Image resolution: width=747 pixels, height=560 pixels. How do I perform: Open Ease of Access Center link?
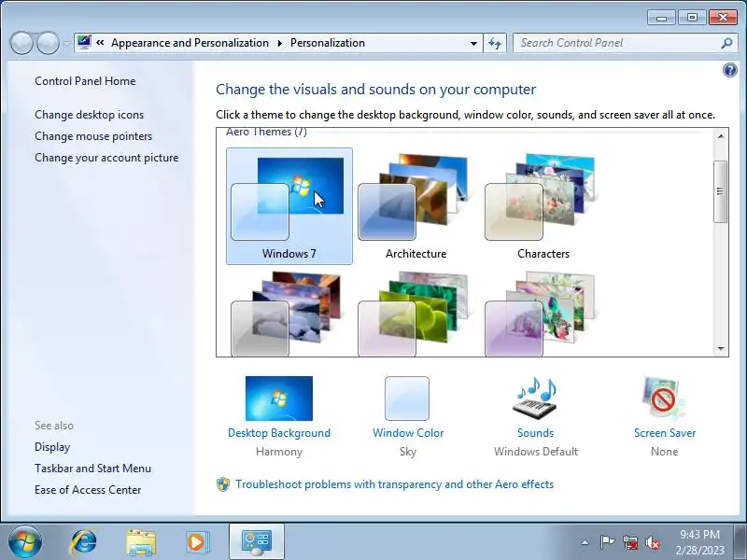88,490
